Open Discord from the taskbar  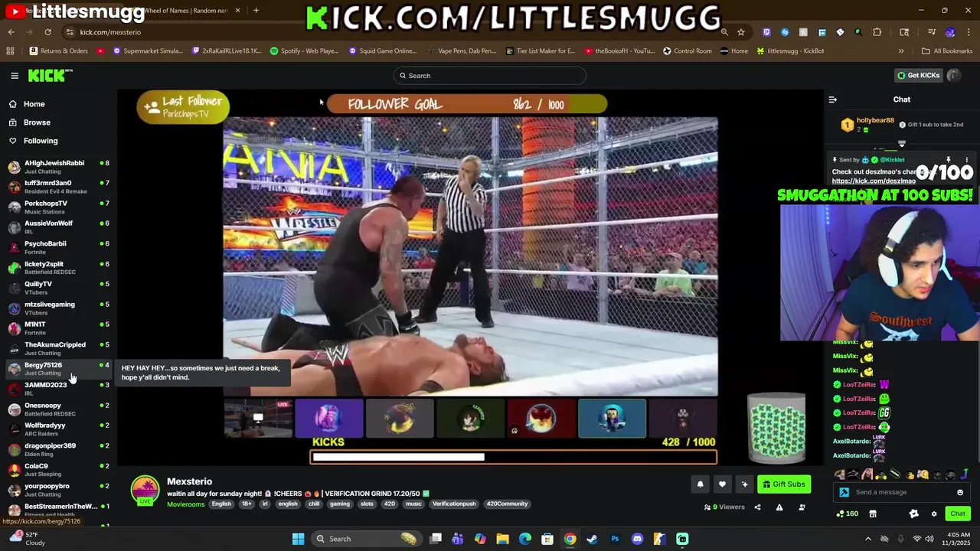[x=637, y=539]
